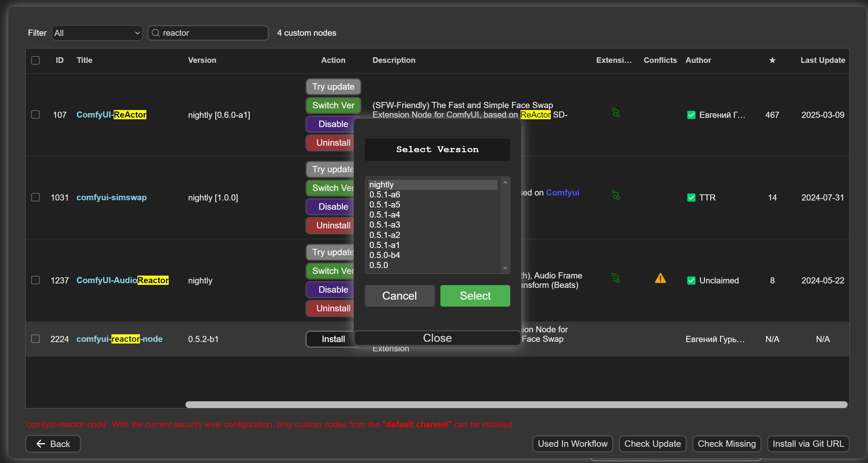Open the ComfyUI-ReActor title link
868x463 pixels.
pyautogui.click(x=111, y=114)
